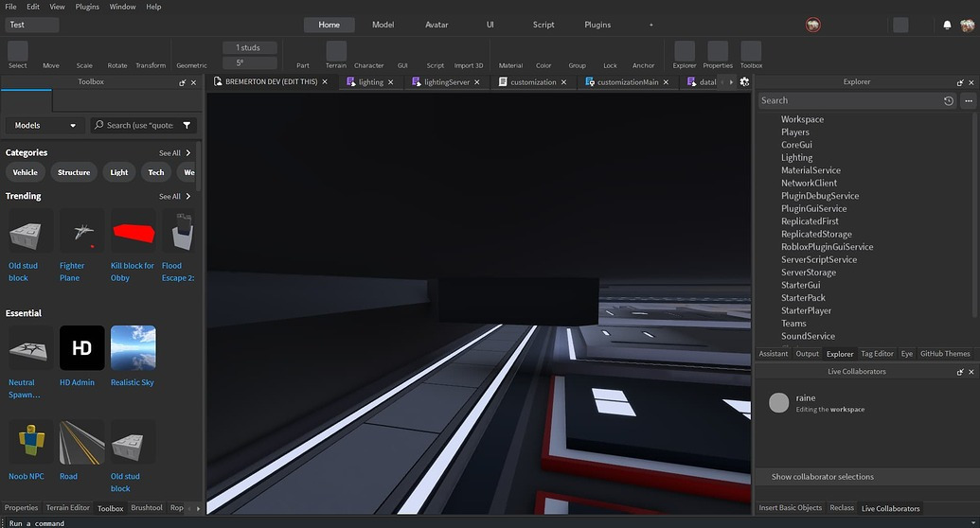Open the Explorer search history icon

pos(948,100)
